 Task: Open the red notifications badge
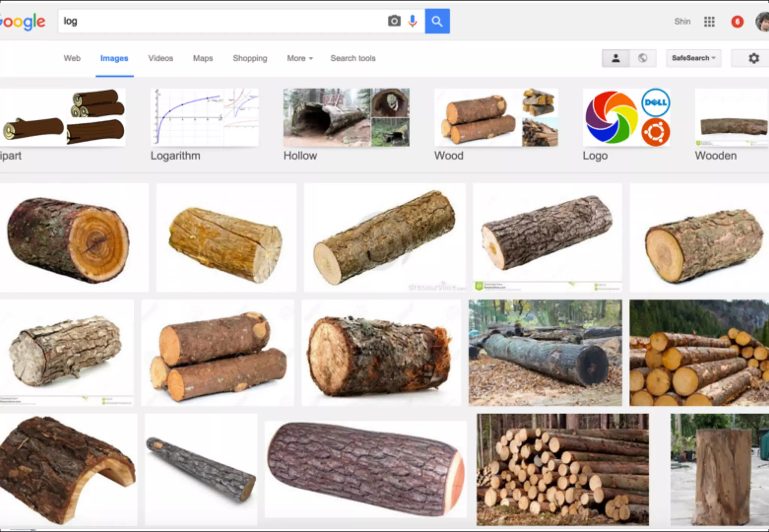click(737, 22)
